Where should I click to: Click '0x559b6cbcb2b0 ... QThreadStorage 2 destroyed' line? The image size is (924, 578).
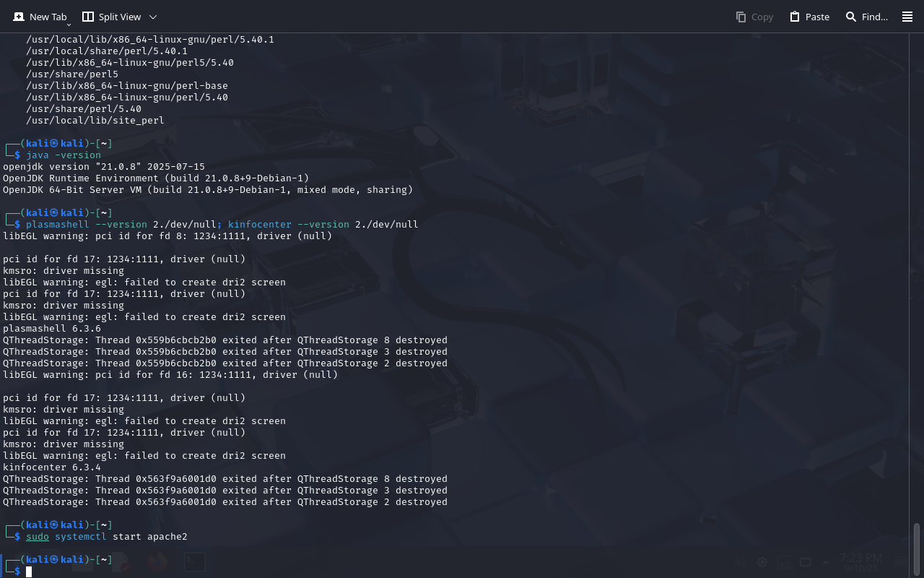coord(225,363)
